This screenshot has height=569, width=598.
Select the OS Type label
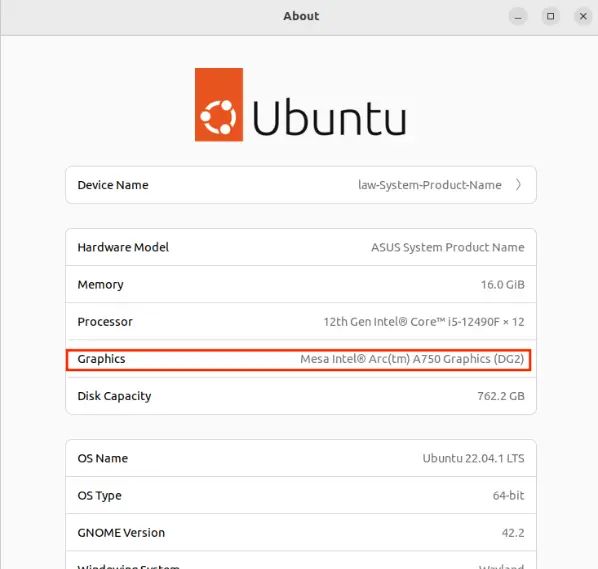(99, 495)
